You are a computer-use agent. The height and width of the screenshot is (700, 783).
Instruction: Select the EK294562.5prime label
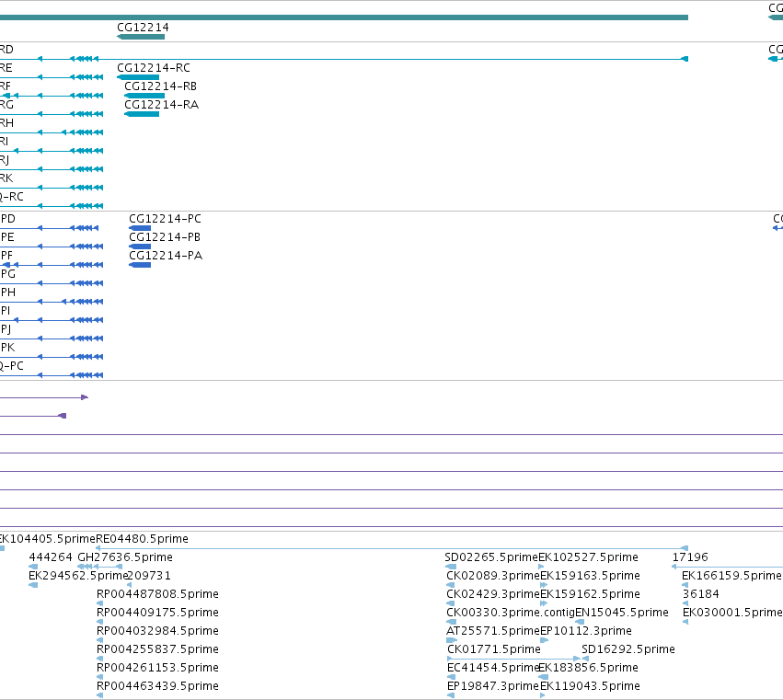78,576
